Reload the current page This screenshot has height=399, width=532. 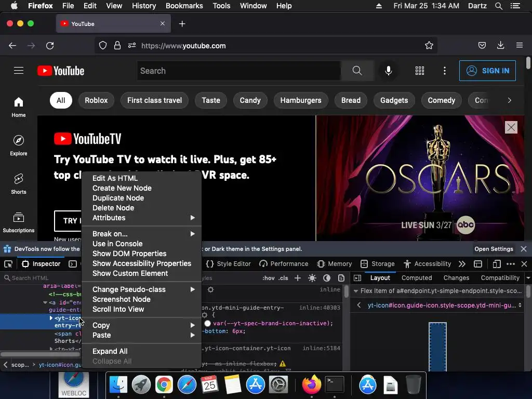click(50, 46)
